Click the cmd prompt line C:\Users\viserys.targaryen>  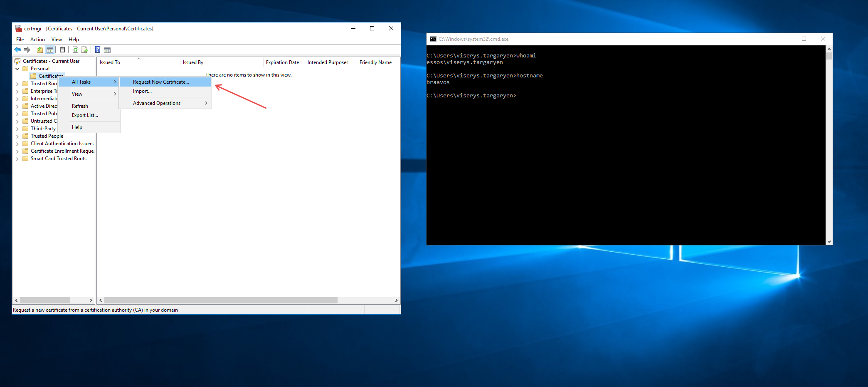tap(471, 96)
